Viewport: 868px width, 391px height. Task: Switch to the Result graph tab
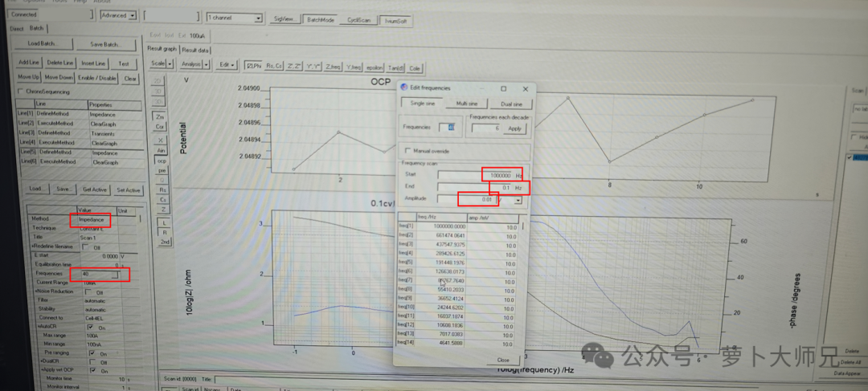(162, 49)
